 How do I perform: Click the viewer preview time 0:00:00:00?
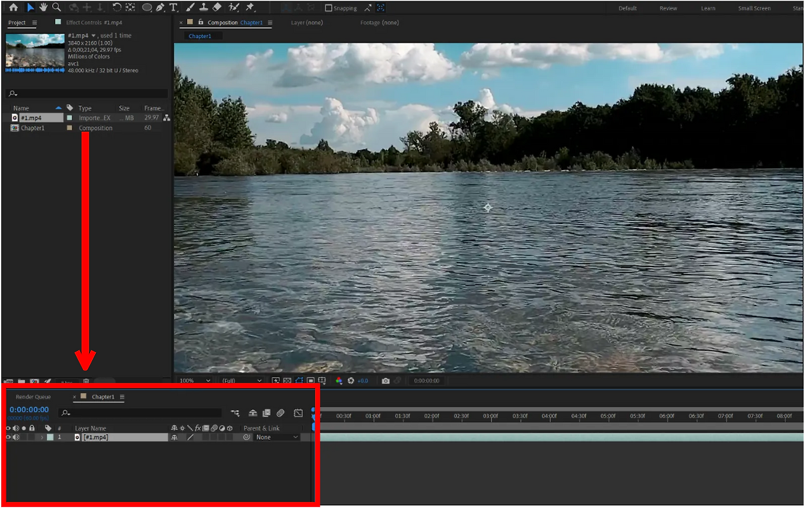pos(426,381)
